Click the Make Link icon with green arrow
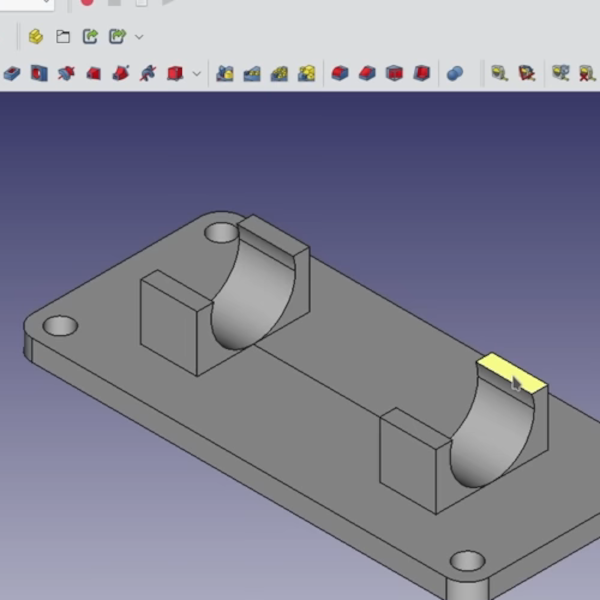This screenshot has width=600, height=600. [90, 37]
